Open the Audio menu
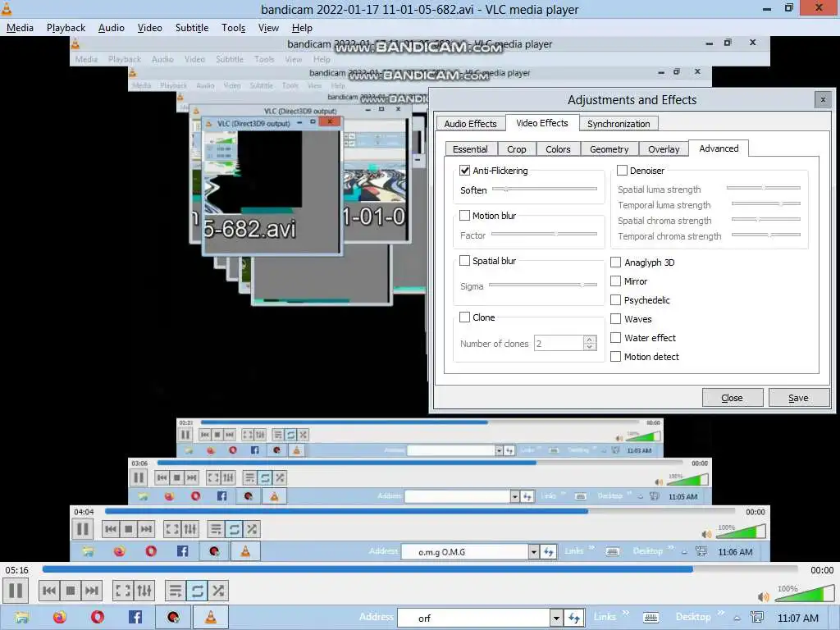This screenshot has width=840, height=630. coord(112,28)
